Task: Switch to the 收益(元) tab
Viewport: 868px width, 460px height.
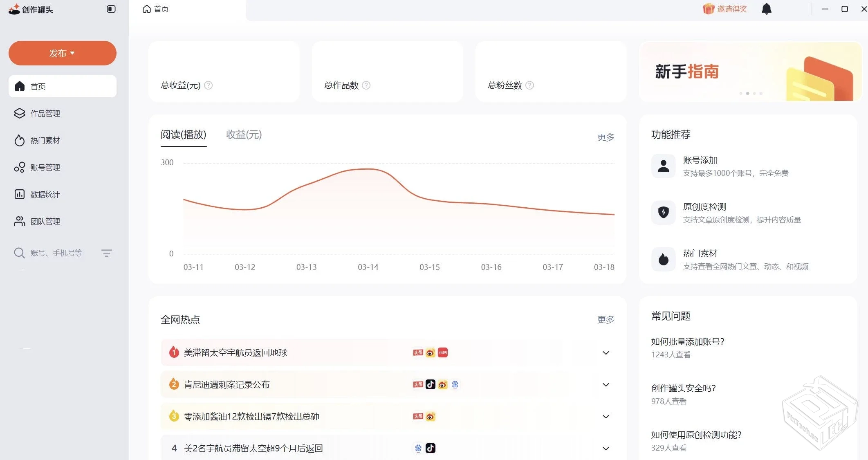Action: (x=243, y=135)
